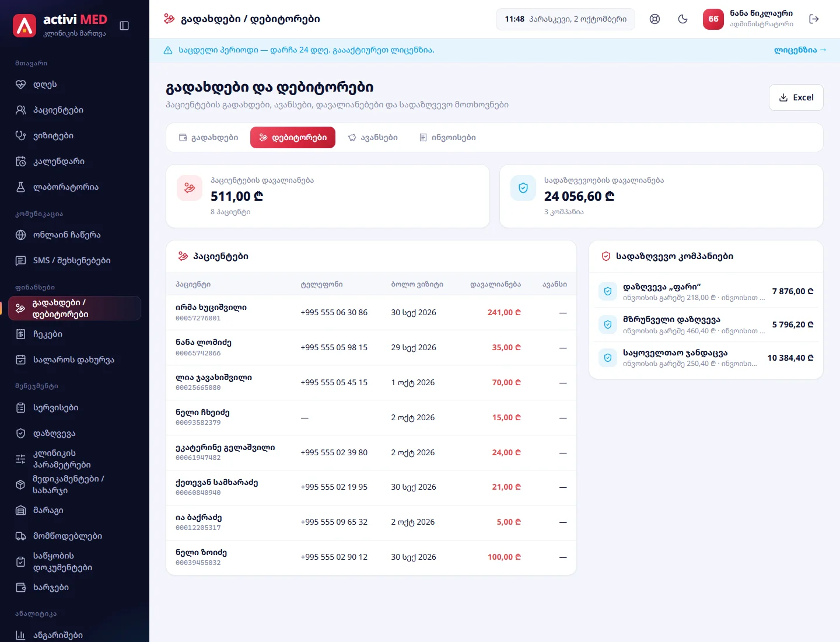The width and height of the screenshot is (840, 642).
Task: Open სალაროს დახურვა in sidebar
Action: click(x=75, y=360)
